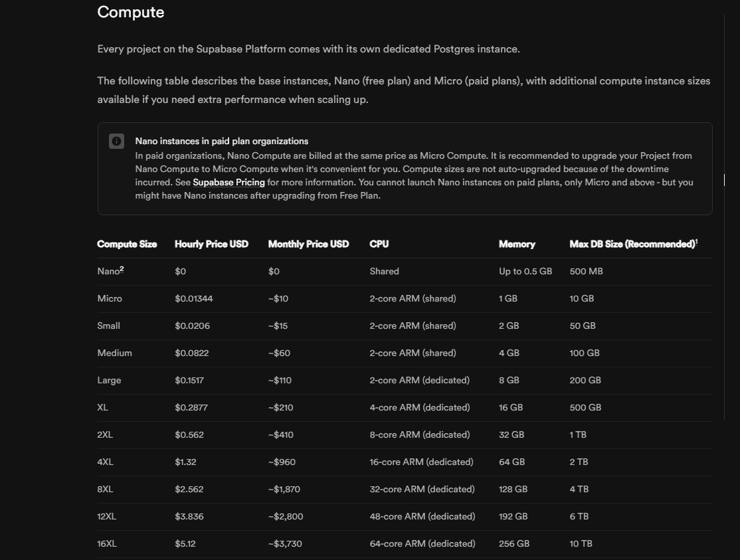Click the 256 GB memory cell
Viewport: 740px width, 560px height.
pyautogui.click(x=514, y=544)
